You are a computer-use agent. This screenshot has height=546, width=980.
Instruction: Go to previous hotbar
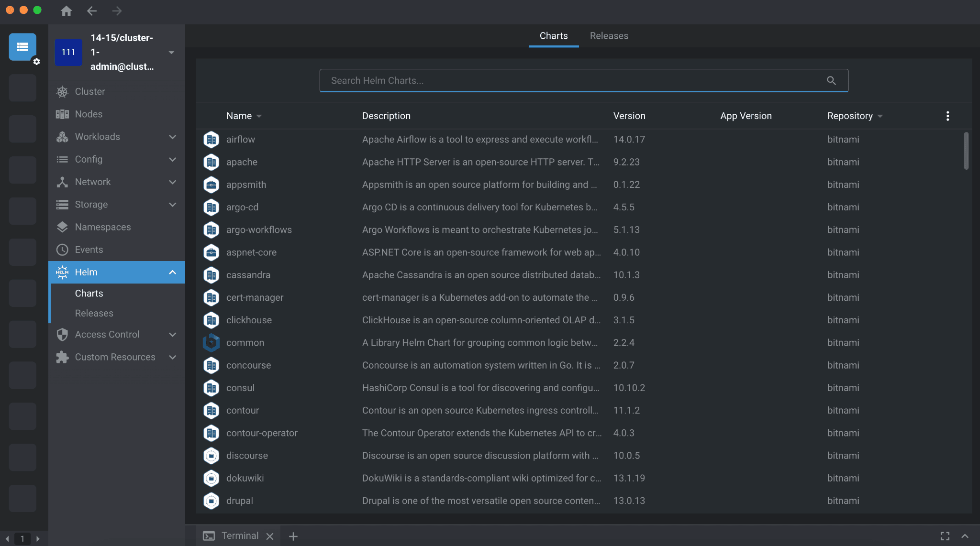point(7,538)
